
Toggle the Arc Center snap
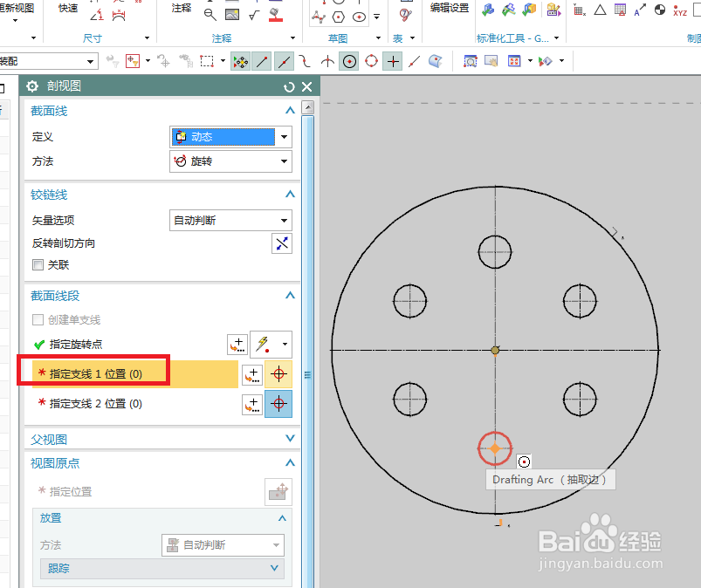tap(349, 61)
